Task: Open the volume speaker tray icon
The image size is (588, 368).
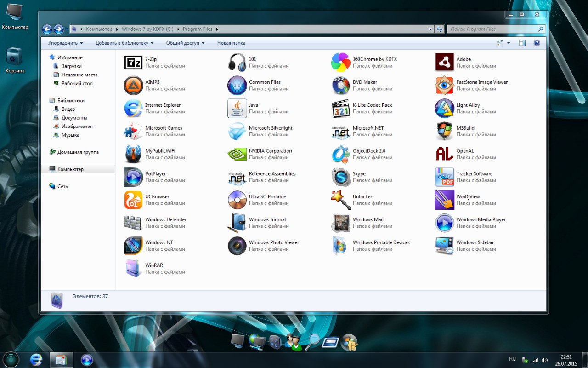Action: (544, 360)
